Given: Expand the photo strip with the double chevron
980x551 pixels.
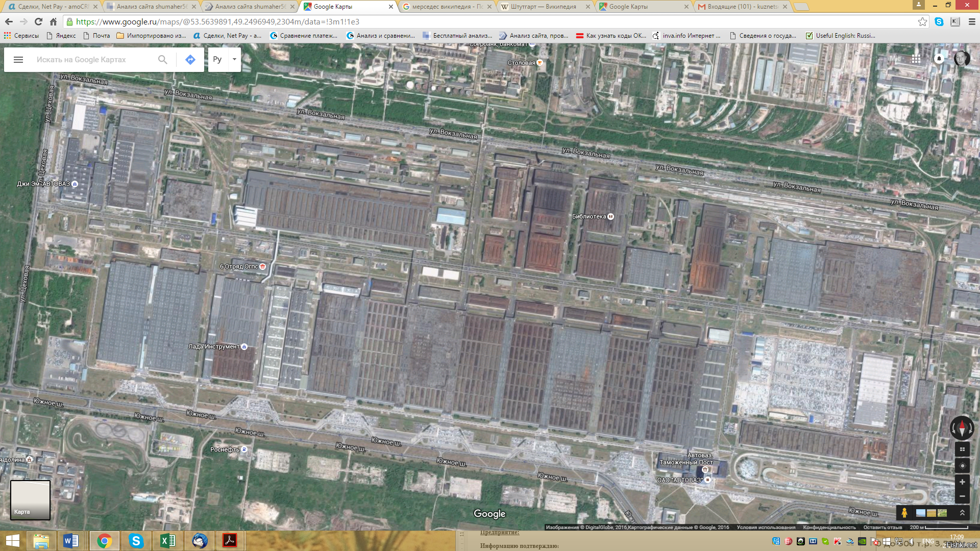Looking at the screenshot, I should point(962,513).
